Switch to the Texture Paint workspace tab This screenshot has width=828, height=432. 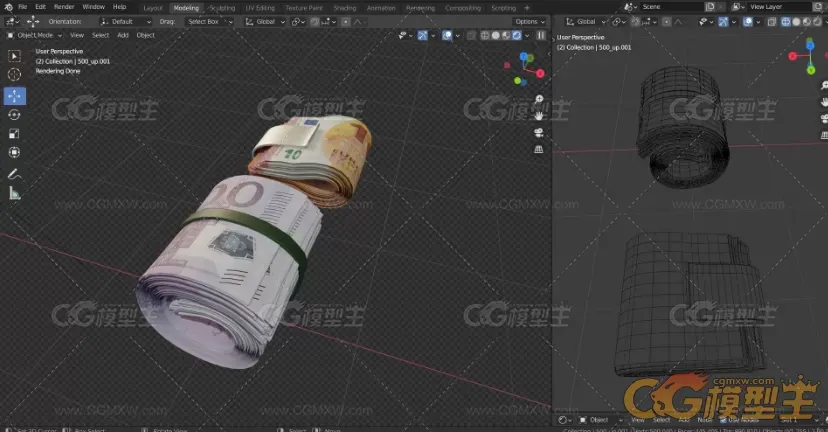point(304,8)
